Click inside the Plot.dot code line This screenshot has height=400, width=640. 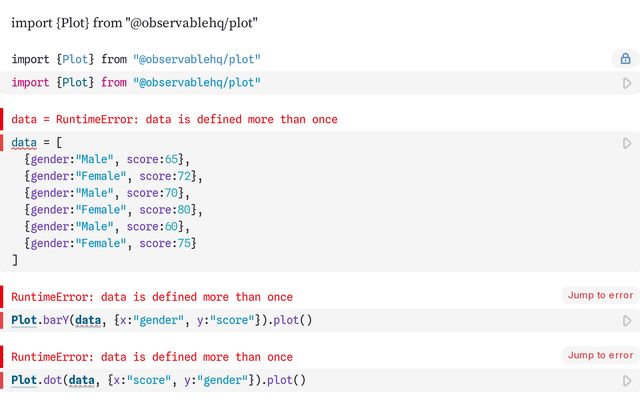[160, 381]
